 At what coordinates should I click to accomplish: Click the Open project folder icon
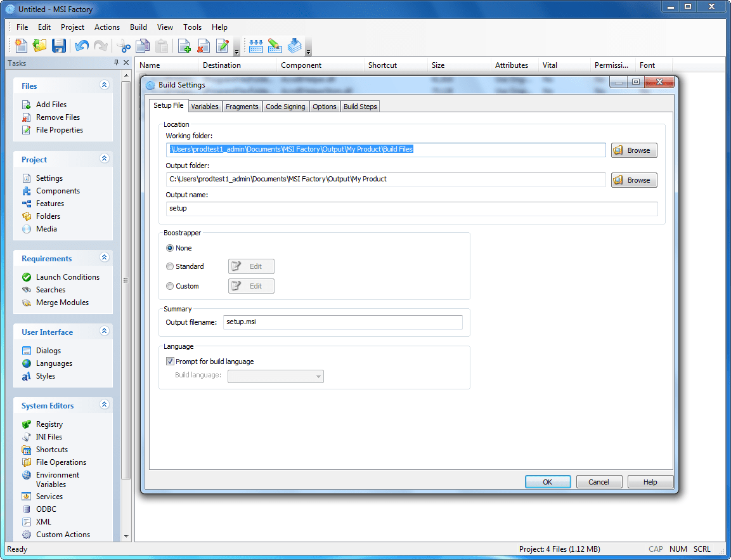pos(40,46)
